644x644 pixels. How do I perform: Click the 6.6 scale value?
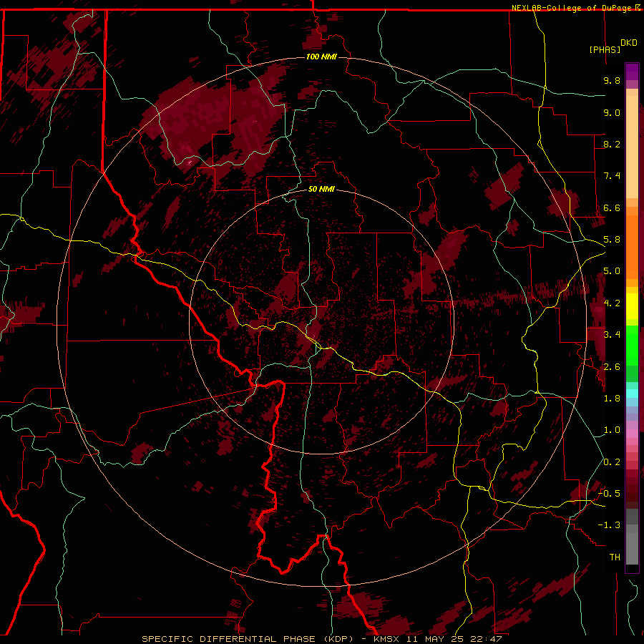[612, 208]
